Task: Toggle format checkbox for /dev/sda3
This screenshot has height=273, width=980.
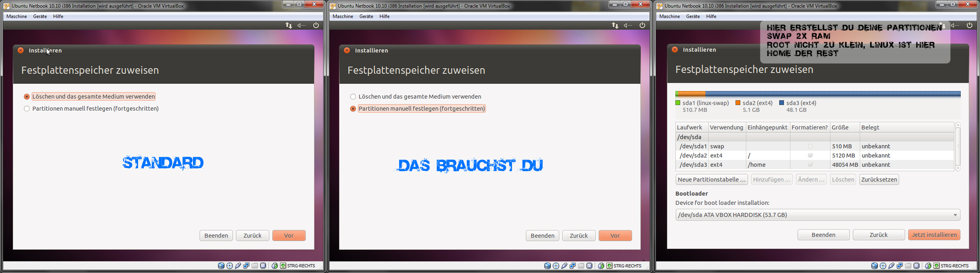Action: coord(810,165)
